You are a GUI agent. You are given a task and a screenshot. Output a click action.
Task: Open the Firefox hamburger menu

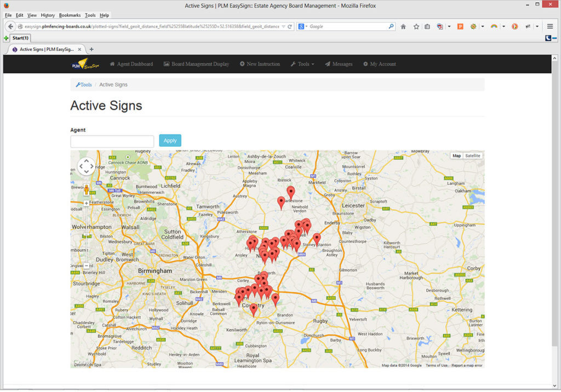[549, 26]
